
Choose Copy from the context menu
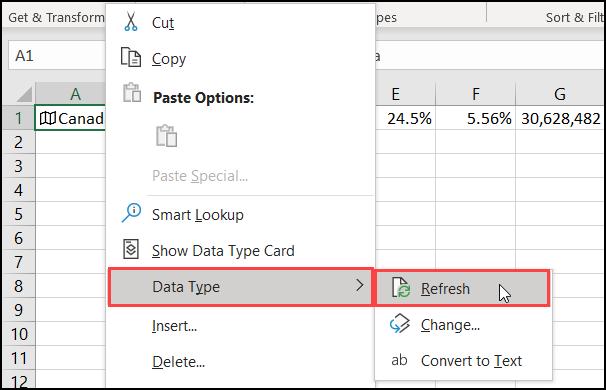pos(240,59)
